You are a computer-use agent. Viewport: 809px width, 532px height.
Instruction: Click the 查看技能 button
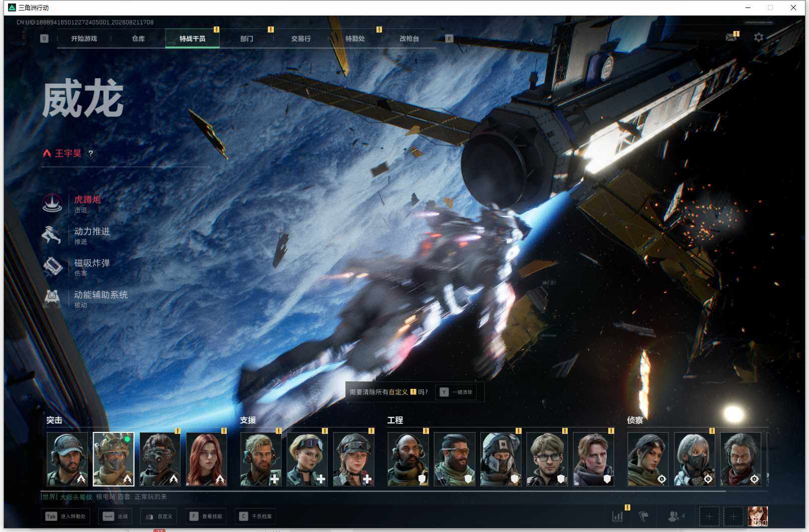(x=205, y=516)
